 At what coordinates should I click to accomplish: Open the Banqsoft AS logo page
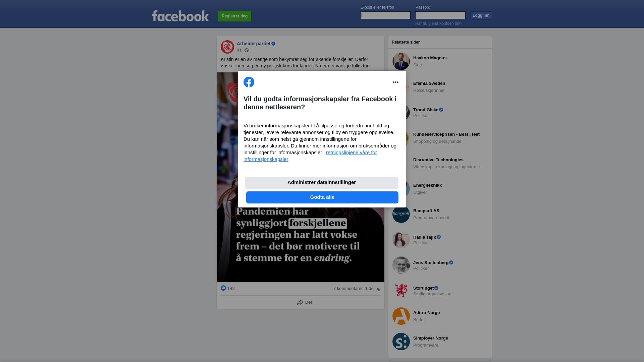click(x=401, y=214)
